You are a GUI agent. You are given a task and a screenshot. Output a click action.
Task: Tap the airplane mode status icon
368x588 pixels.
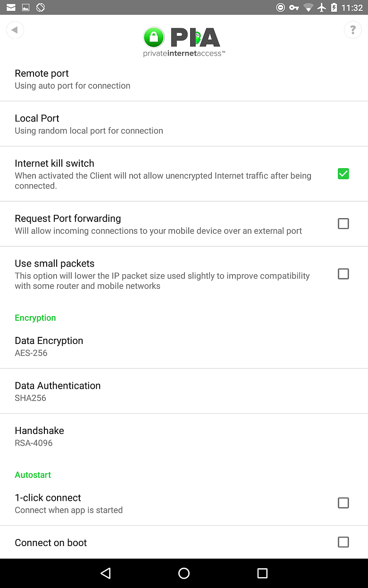322,7
